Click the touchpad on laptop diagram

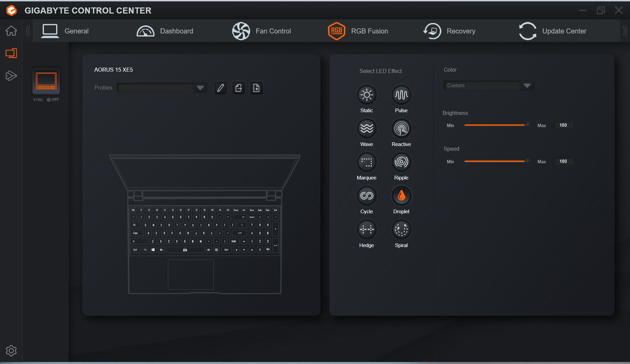pyautogui.click(x=191, y=274)
